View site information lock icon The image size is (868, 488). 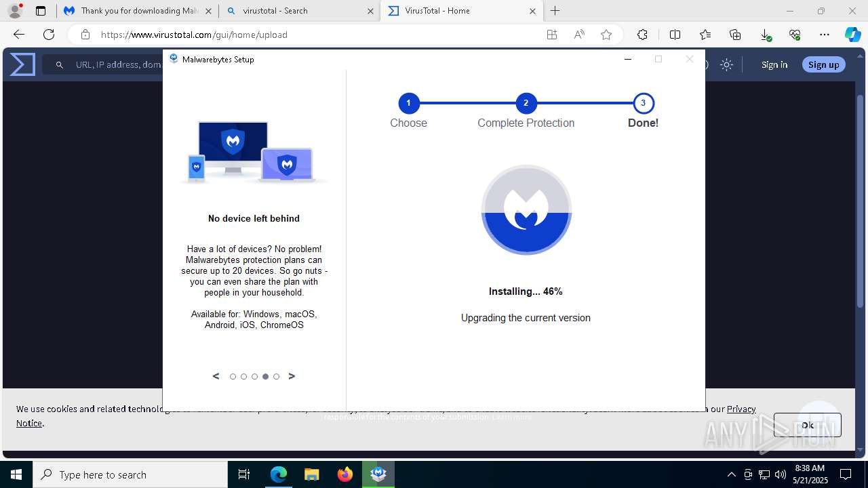click(85, 35)
